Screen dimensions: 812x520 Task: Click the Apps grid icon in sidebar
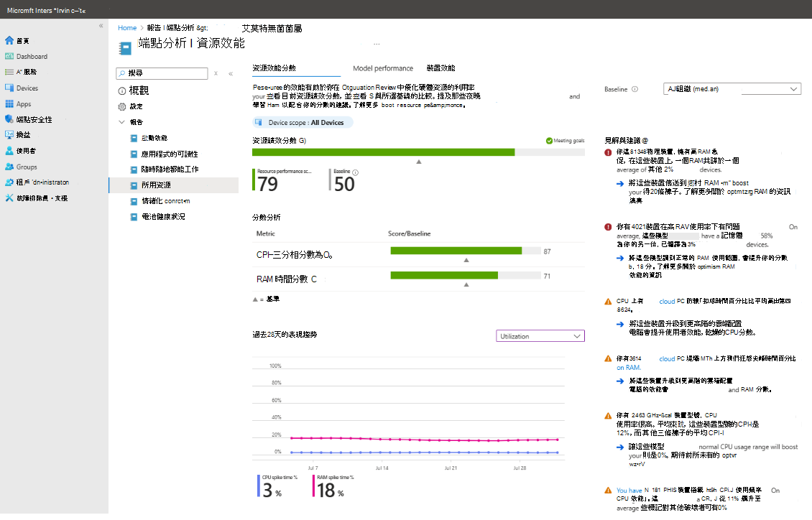tap(9, 104)
